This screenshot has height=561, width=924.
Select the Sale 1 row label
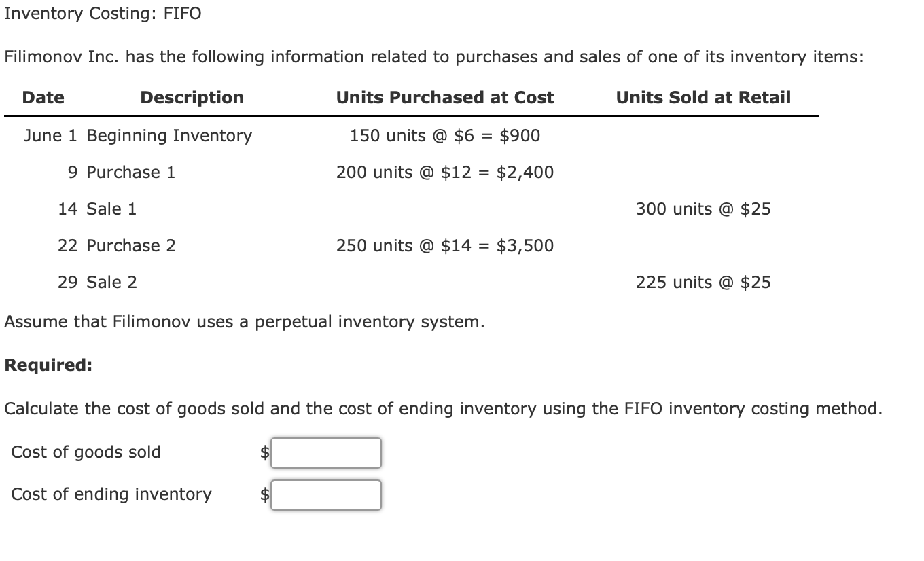97,209
